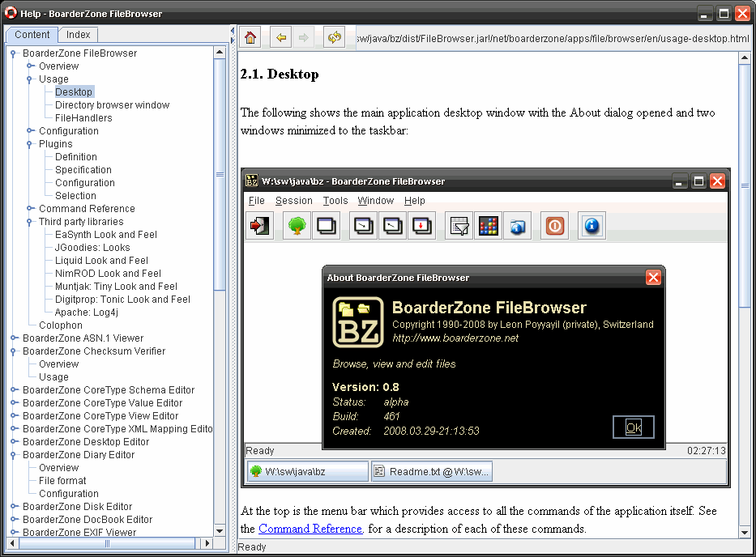
Task: Click the blue info icon in embedded toolbar
Action: point(592,226)
